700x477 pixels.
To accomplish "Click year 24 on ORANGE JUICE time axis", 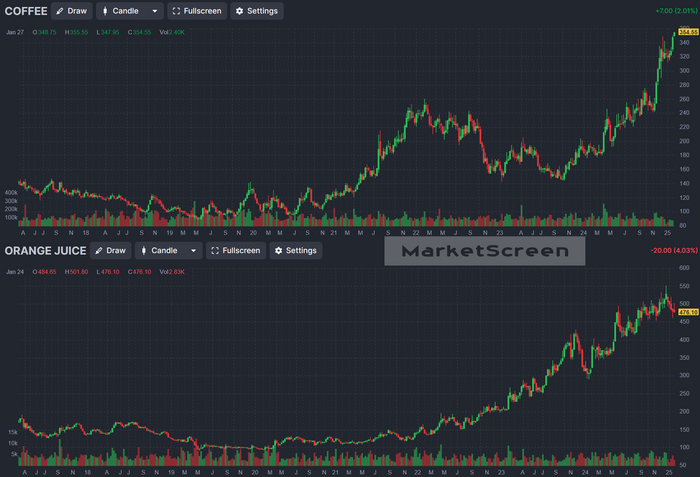I will tap(585, 472).
